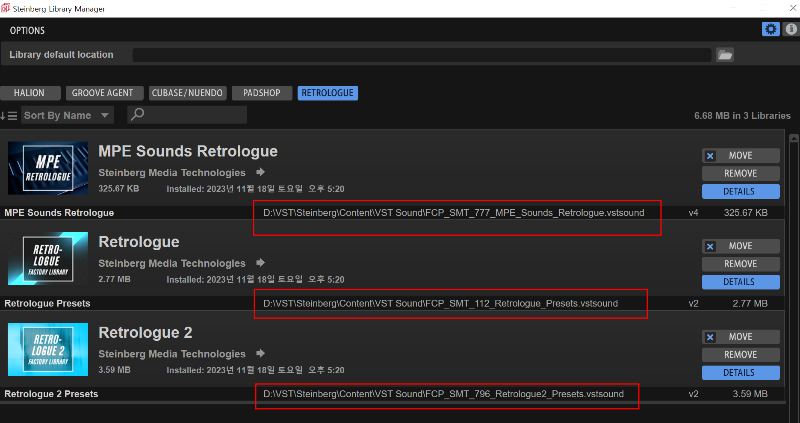800x423 pixels.
Task: Click arrow next to MPE Sounds Retrologue vendor
Action: (260, 172)
